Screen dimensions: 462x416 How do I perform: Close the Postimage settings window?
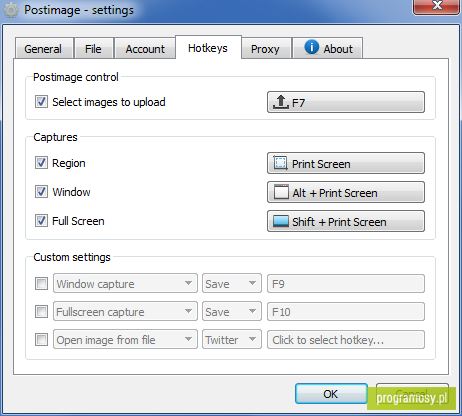pyautogui.click(x=437, y=6)
